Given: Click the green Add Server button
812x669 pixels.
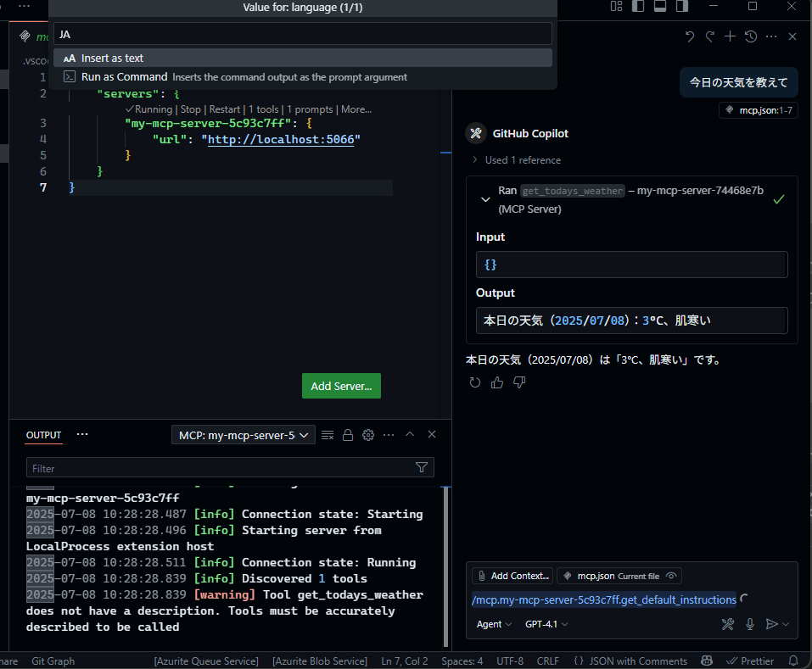Looking at the screenshot, I should (x=341, y=386).
